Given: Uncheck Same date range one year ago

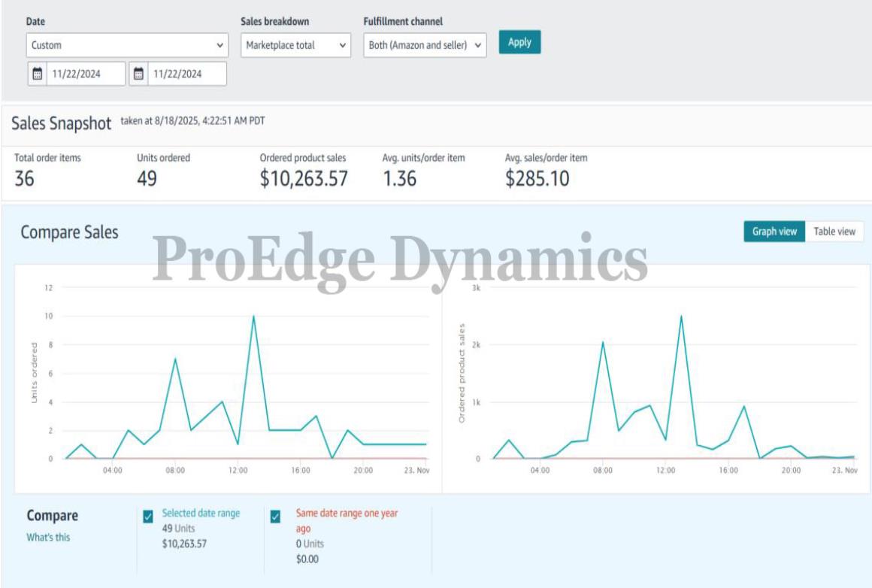Looking at the screenshot, I should point(275,517).
